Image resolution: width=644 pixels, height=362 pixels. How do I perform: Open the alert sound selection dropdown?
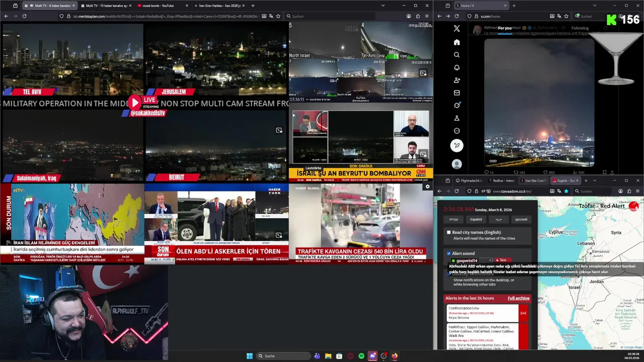(472, 260)
